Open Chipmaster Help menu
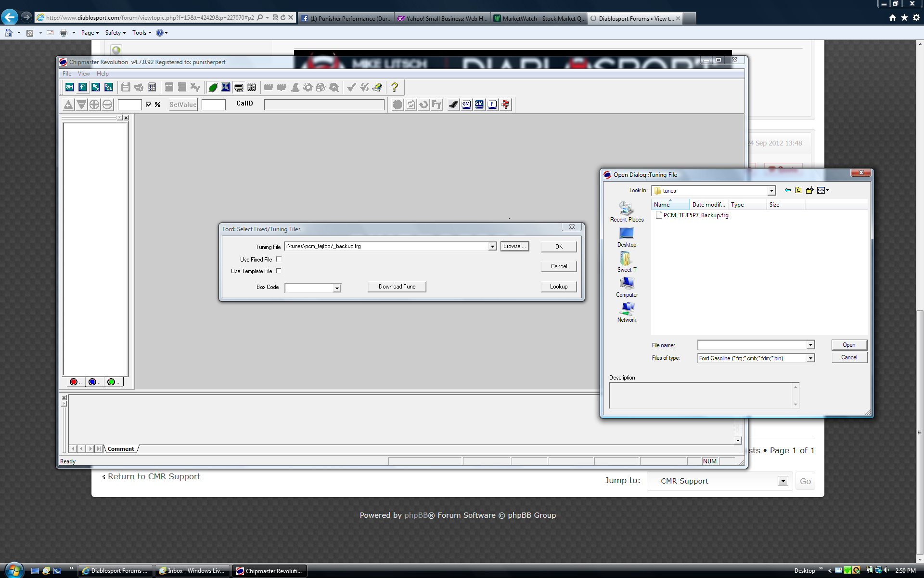The width and height of the screenshot is (924, 578). (103, 74)
